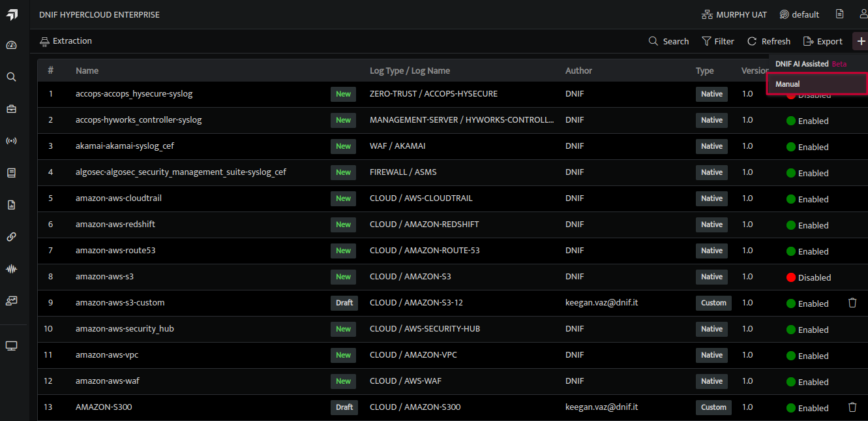Open the default tenant selector

[799, 14]
